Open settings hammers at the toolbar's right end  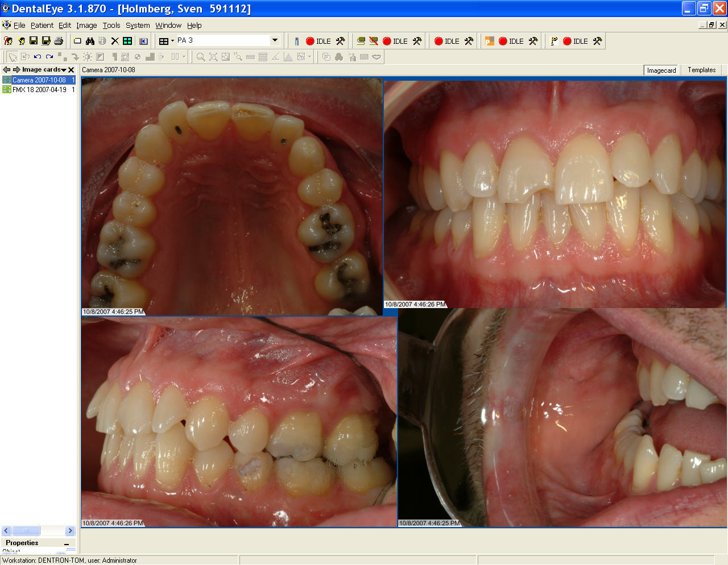597,41
